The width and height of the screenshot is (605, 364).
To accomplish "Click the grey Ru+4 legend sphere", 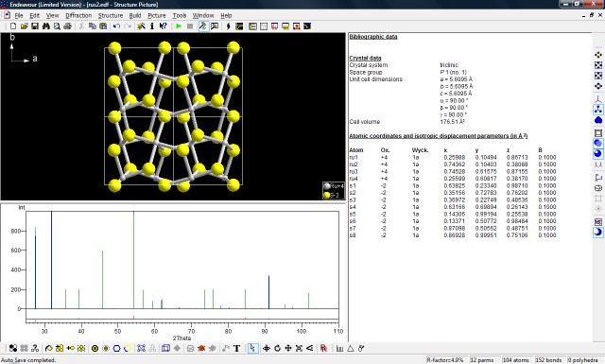I will tap(327, 186).
